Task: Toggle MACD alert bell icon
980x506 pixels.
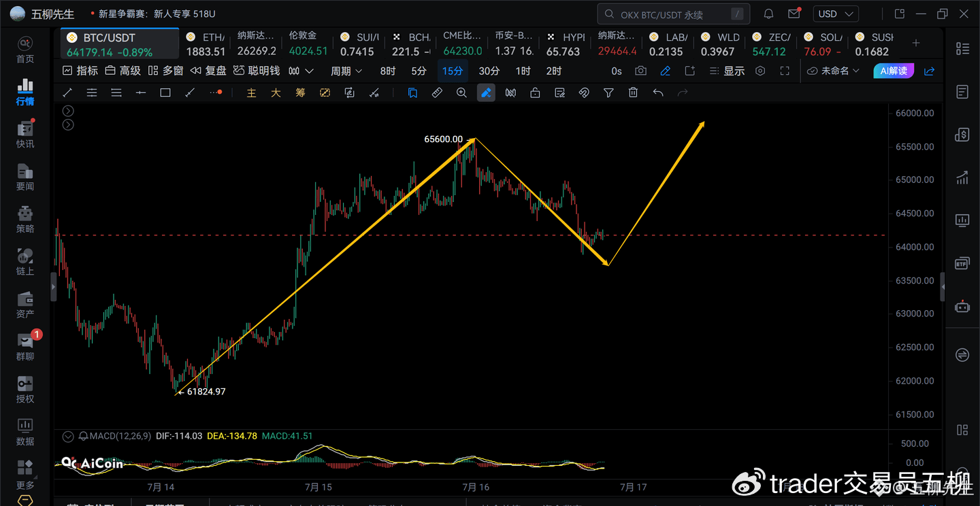Action: tap(83, 436)
